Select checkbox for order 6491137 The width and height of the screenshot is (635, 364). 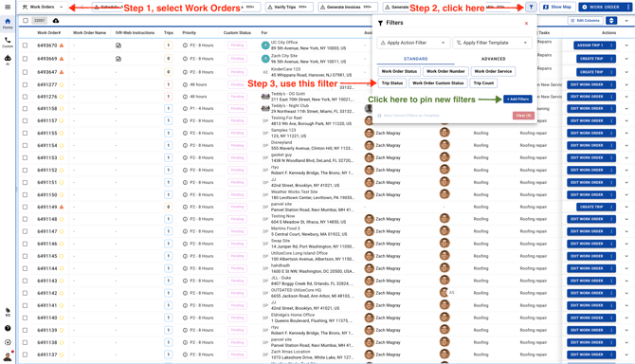point(25,355)
